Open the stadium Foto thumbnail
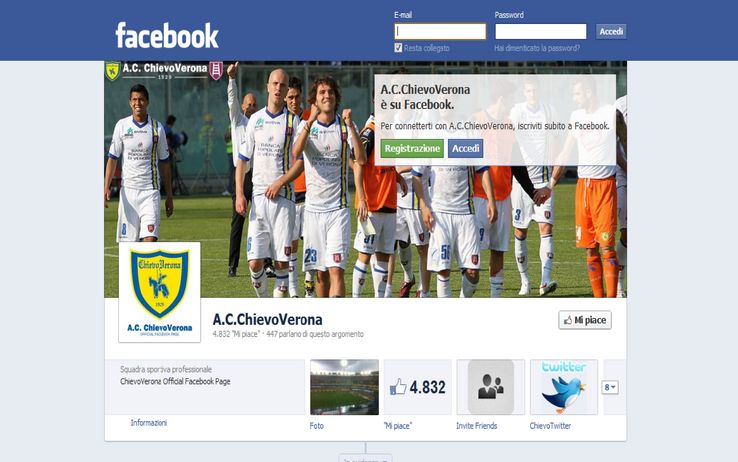Viewport: 738px width, 462px height. tap(345, 387)
